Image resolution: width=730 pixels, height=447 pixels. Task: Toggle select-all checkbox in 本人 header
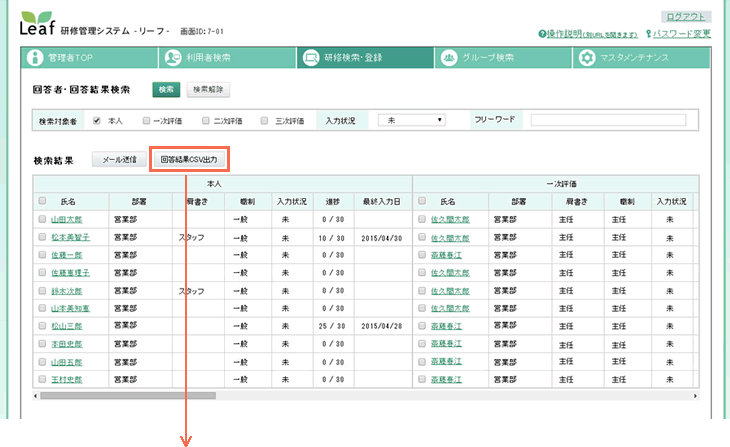(x=42, y=201)
